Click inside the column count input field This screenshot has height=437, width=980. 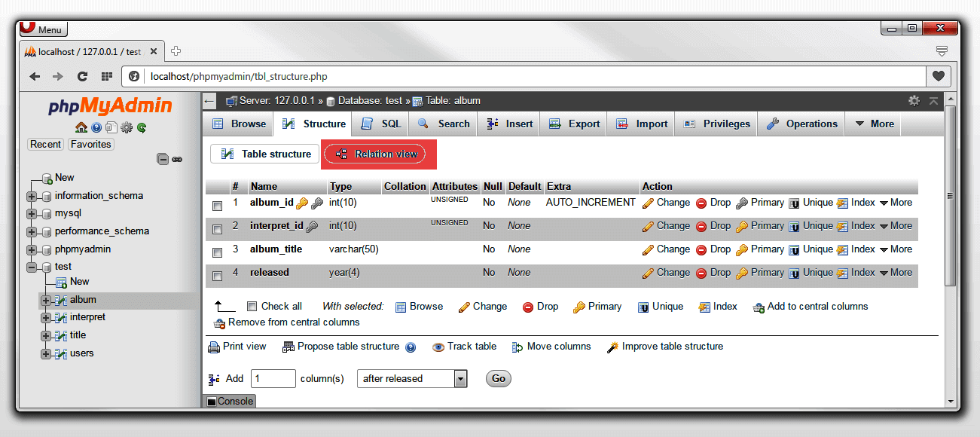click(x=273, y=378)
